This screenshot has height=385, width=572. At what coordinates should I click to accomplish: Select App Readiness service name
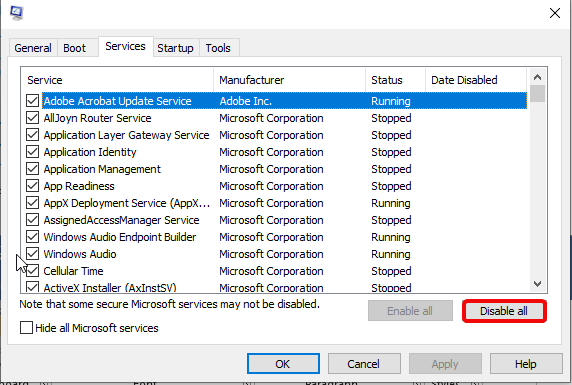[x=79, y=186]
